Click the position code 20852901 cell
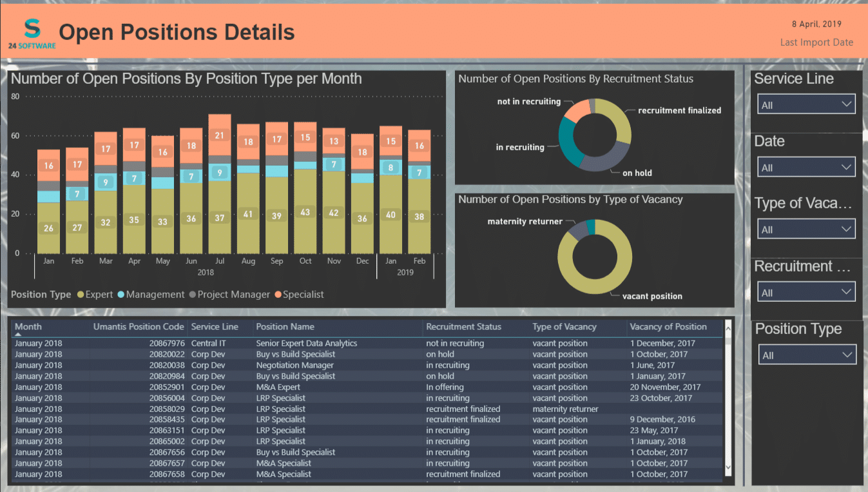This screenshot has width=868, height=492. coord(167,387)
